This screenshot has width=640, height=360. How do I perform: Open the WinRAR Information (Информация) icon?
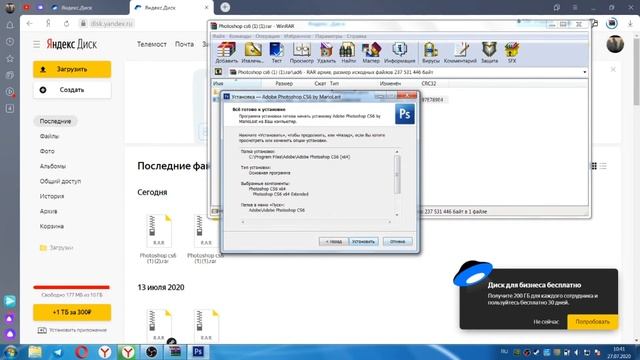400,53
